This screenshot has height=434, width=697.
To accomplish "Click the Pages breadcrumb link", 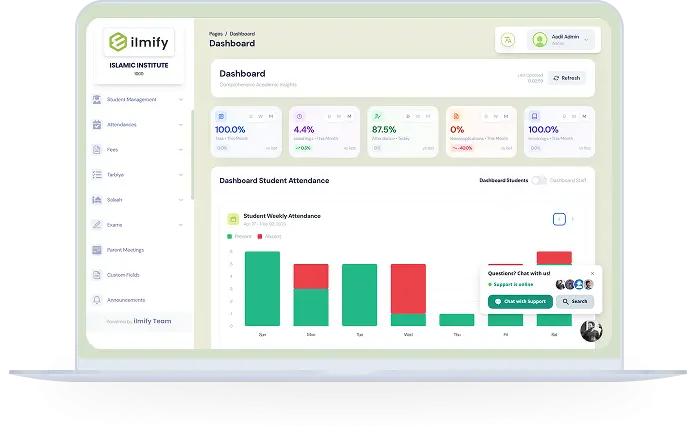I will pyautogui.click(x=216, y=34).
